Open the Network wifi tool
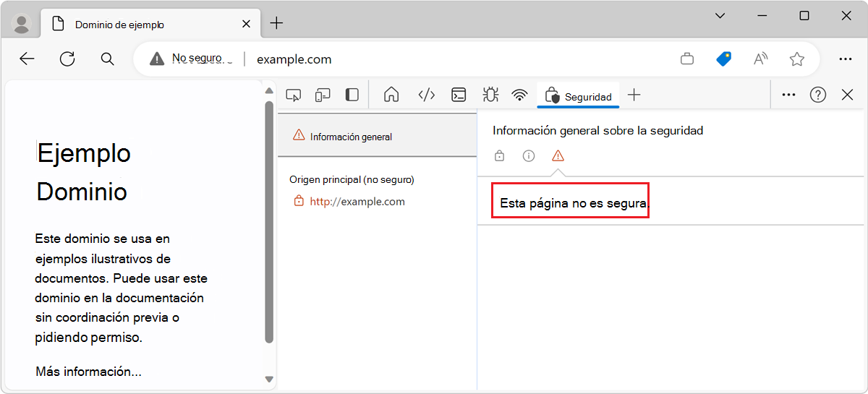The height and width of the screenshot is (394, 868). point(519,95)
